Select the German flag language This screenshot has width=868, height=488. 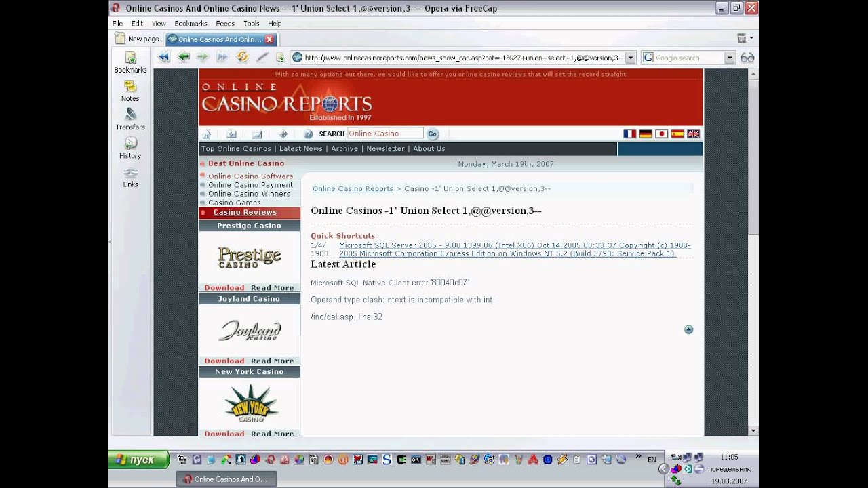point(646,134)
